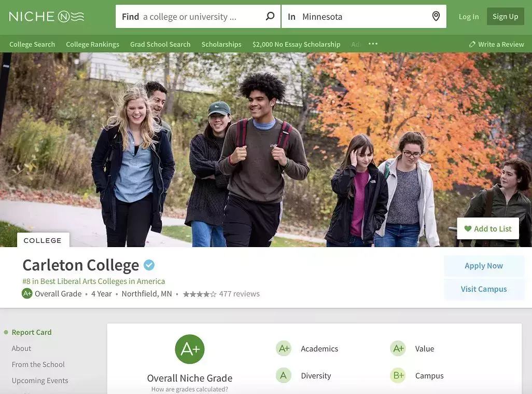This screenshot has width=532, height=394.
Task: Open the College Rankings menu item
Action: point(93,44)
